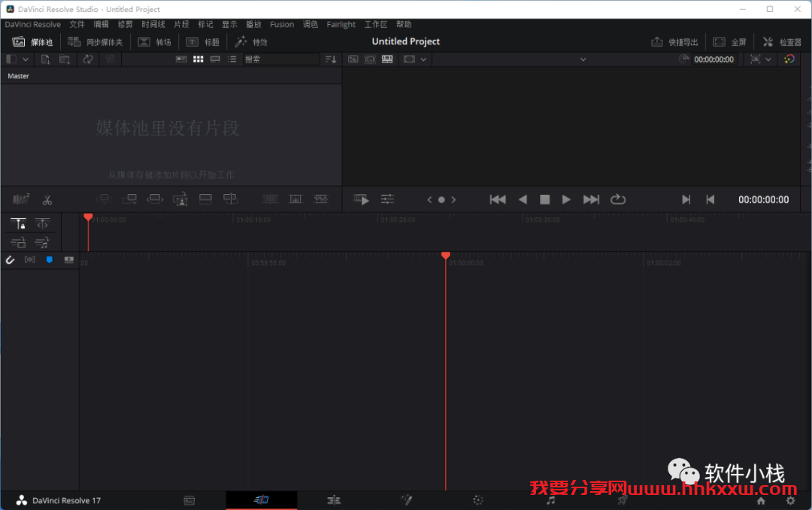The width and height of the screenshot is (812, 510).
Task: Click the 搜索 search field
Action: [281, 59]
